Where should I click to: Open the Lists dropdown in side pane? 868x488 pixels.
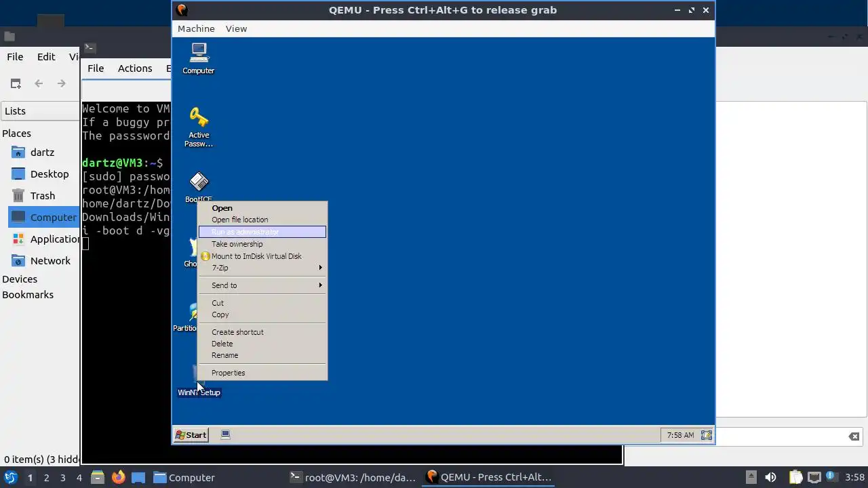(40, 111)
